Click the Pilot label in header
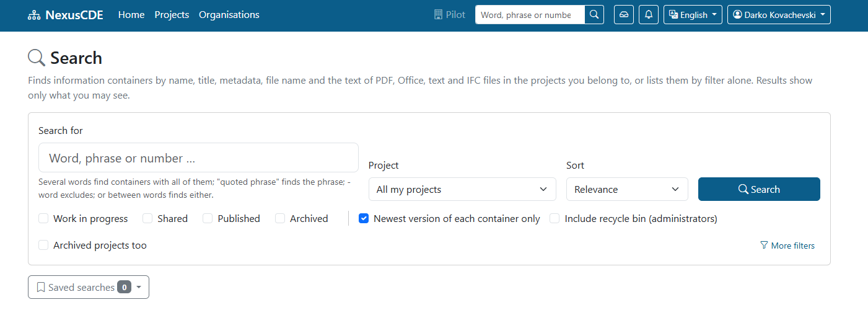868x328 pixels. pyautogui.click(x=455, y=15)
